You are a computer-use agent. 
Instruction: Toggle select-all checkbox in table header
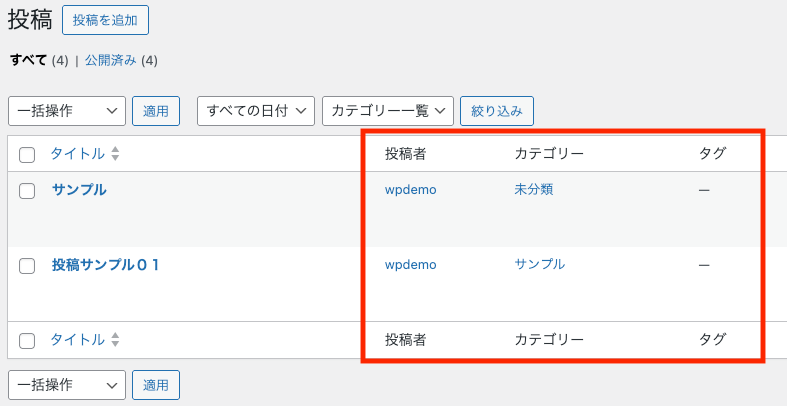(27, 155)
